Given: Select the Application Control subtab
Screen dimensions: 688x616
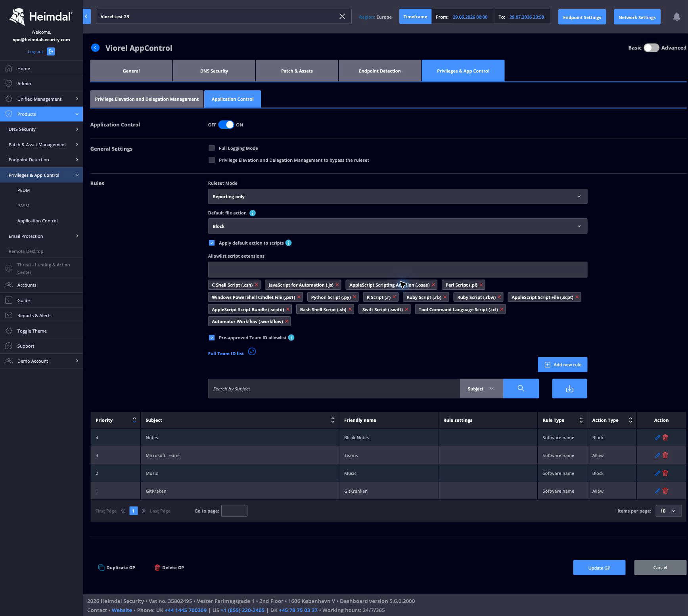Looking at the screenshot, I should pos(232,99).
